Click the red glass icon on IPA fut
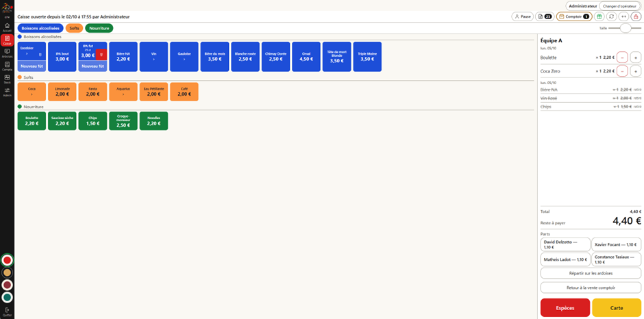The image size is (644, 319). point(101,55)
